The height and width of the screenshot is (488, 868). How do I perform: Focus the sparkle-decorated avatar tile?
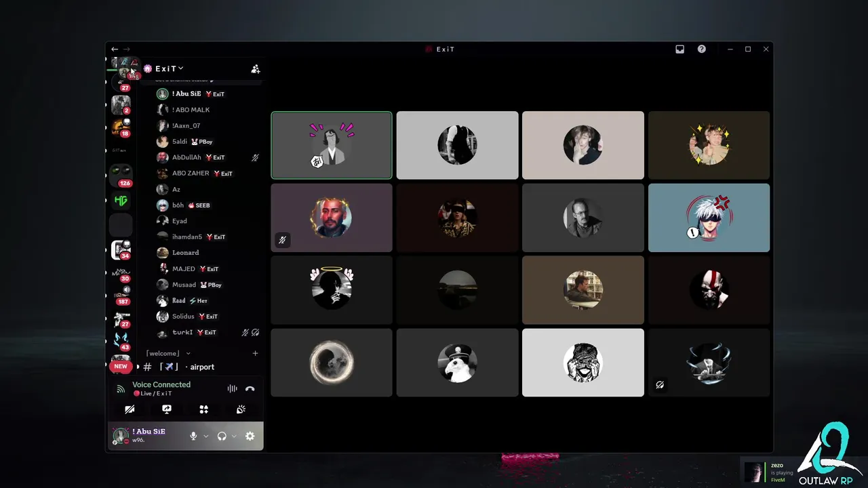pyautogui.click(x=709, y=145)
